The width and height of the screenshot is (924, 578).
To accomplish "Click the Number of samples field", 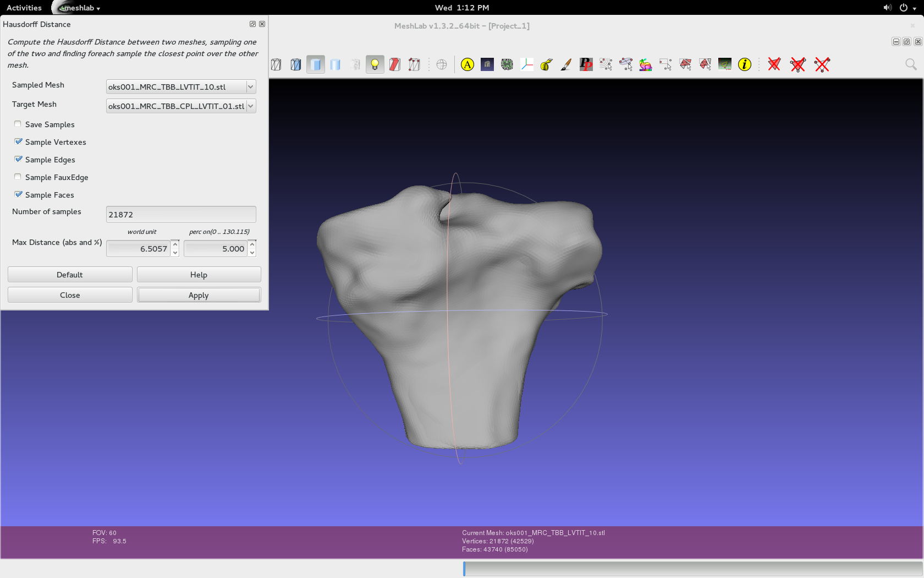I will click(x=181, y=215).
